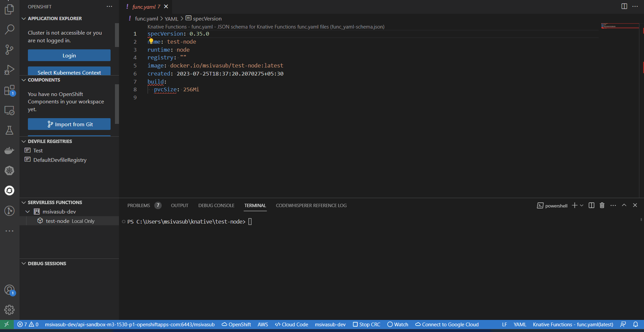Open the new terminal profile dropdown arrow
This screenshot has width=644, height=332.
(582, 205)
